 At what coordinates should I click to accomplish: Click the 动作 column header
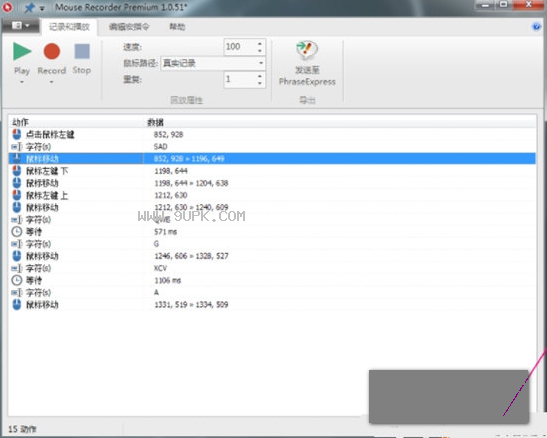tap(21, 122)
